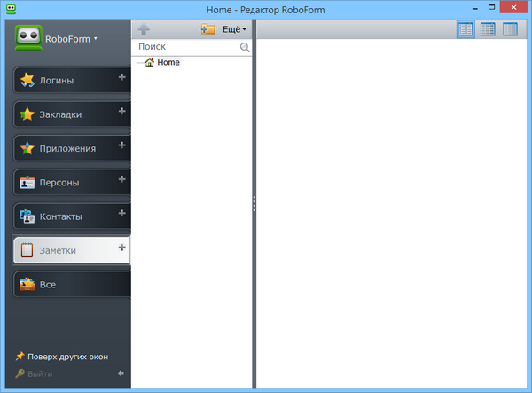
Task: Click the pane splitter dotted handle
Action: pos(254,204)
